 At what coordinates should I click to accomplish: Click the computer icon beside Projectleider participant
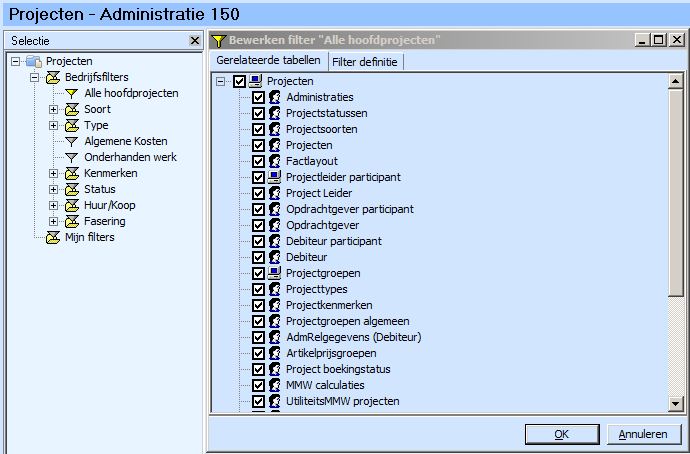(x=274, y=177)
